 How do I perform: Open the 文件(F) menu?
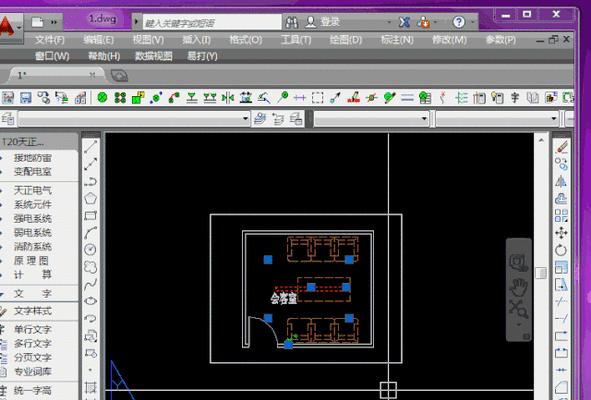[x=49, y=40]
